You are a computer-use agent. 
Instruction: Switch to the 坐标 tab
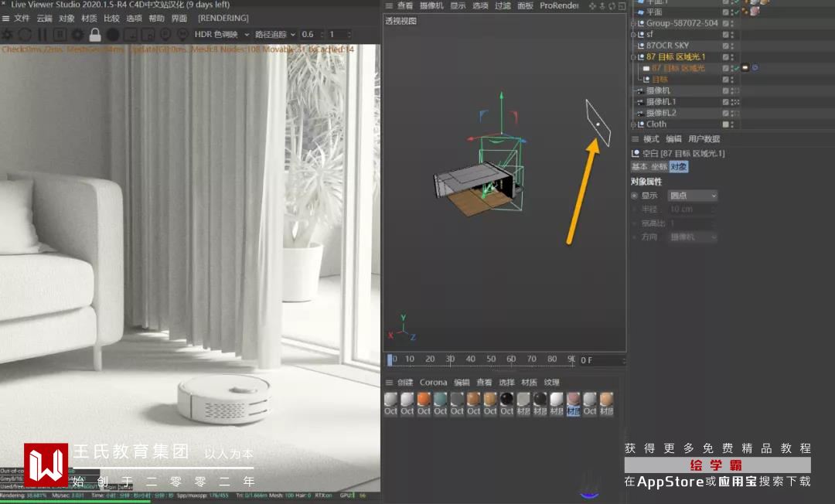coord(659,166)
